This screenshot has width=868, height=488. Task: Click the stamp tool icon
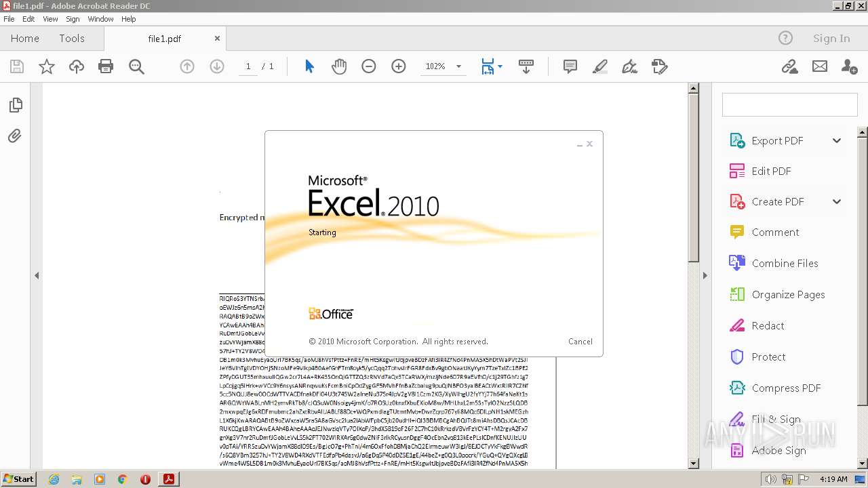[659, 66]
